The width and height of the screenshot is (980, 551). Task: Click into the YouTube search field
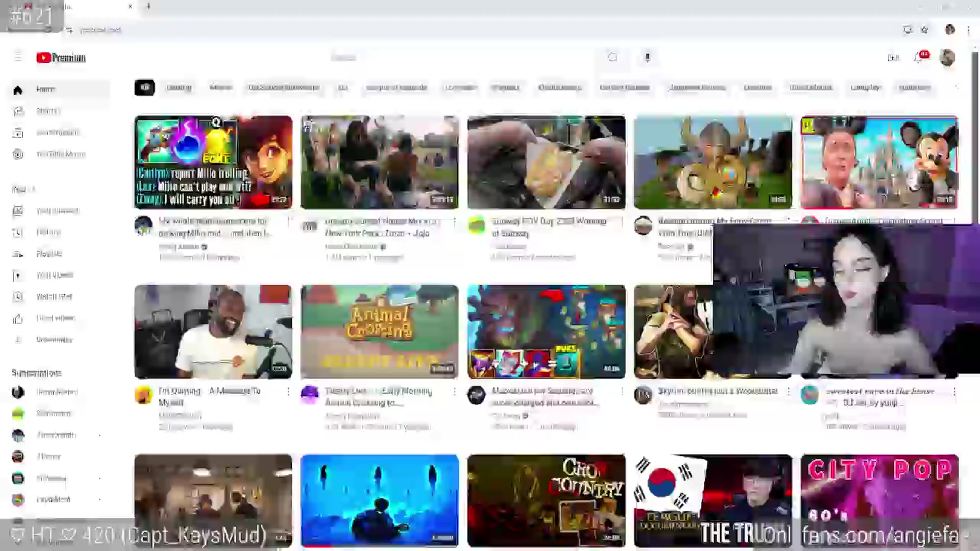(x=459, y=57)
